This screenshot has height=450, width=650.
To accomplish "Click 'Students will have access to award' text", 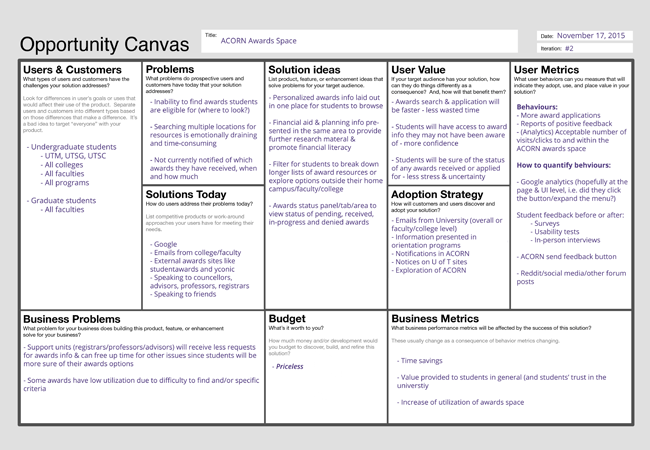I will tap(449, 127).
